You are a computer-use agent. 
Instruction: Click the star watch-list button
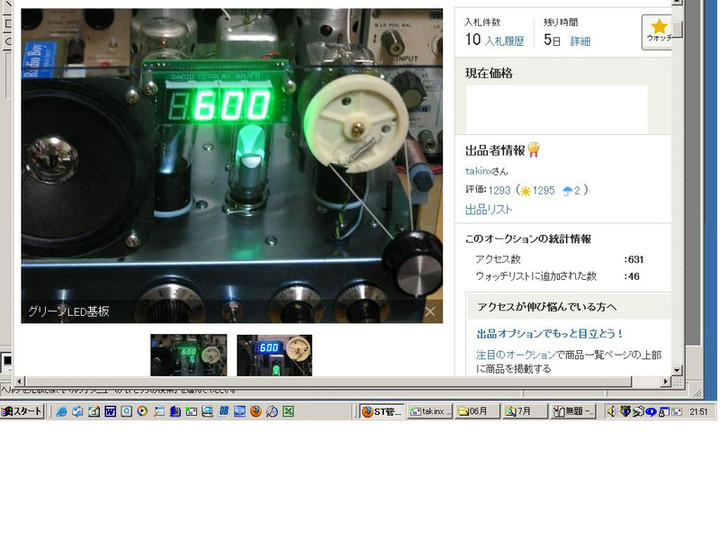coord(658,32)
